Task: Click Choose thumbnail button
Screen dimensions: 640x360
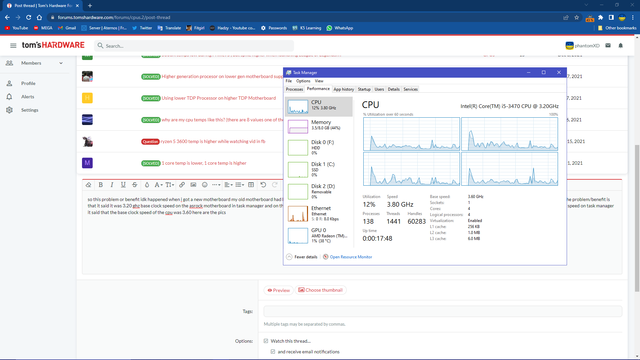Action: [320, 290]
